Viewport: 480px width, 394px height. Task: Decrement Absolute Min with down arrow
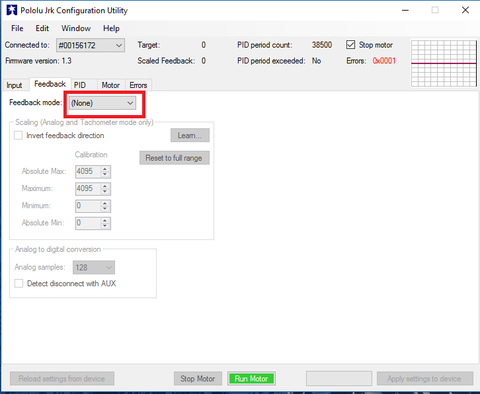[x=105, y=226]
